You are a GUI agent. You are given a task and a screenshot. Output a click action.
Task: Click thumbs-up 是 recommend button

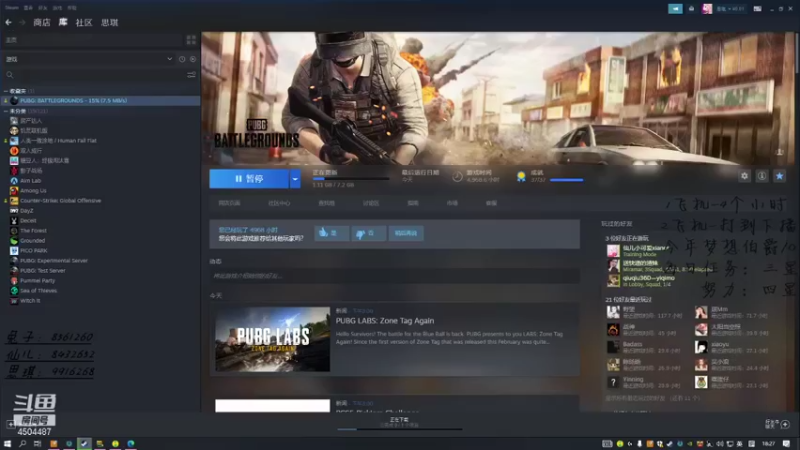click(x=332, y=233)
